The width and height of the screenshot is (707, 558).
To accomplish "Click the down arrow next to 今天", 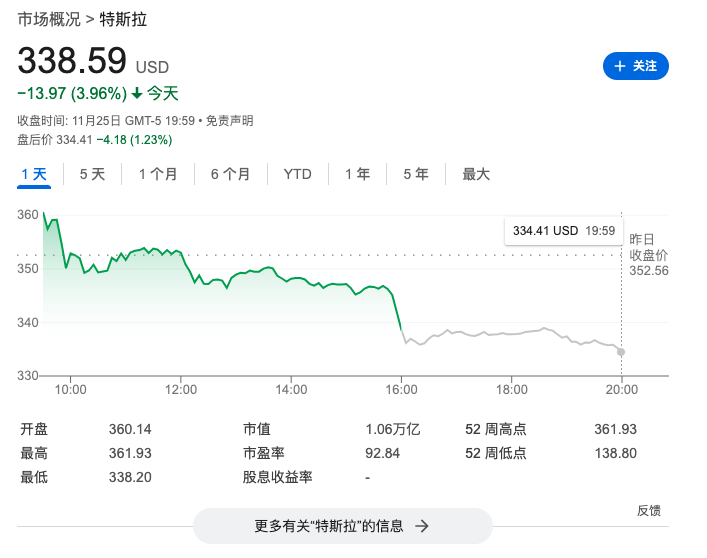I will 136,94.
